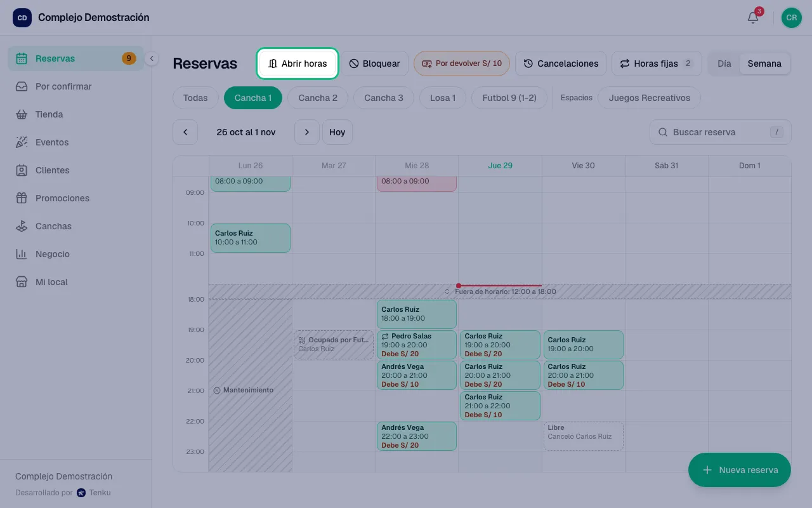The width and height of the screenshot is (812, 508).
Task: Go to next week arrow
Action: click(307, 132)
